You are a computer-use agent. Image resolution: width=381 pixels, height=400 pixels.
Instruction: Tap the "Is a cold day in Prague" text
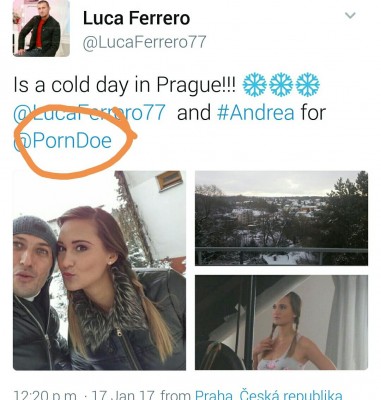(125, 85)
